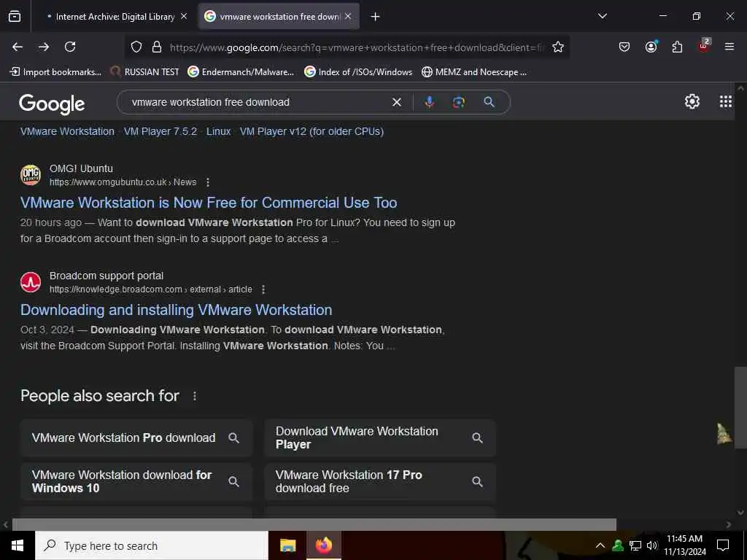Click the Broadcom support portal favicon
Screen dimensions: 747x560
[x=31, y=282]
